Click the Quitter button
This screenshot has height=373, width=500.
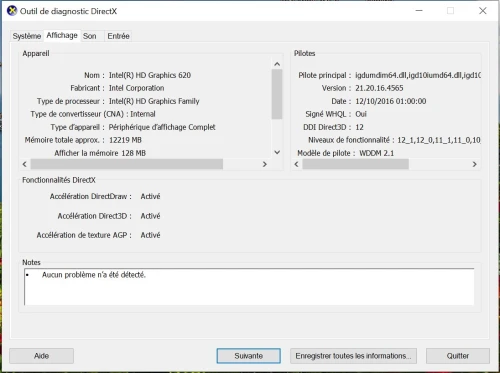click(x=458, y=356)
